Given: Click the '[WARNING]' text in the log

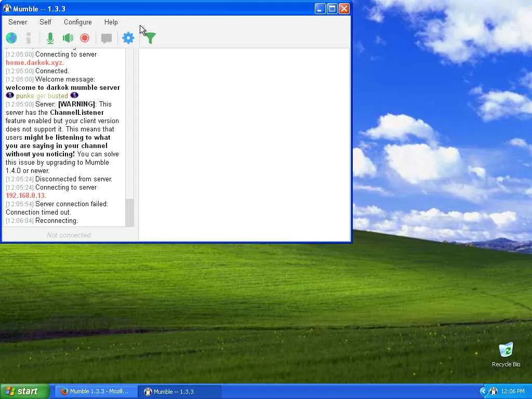Looking at the screenshot, I should click(x=77, y=104).
